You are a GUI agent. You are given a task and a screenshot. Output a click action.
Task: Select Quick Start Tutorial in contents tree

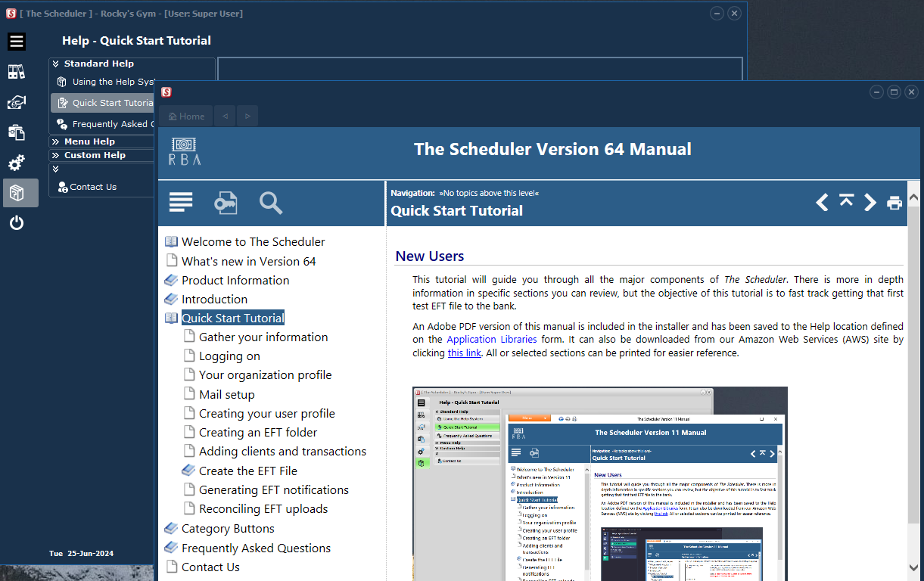[x=233, y=318]
